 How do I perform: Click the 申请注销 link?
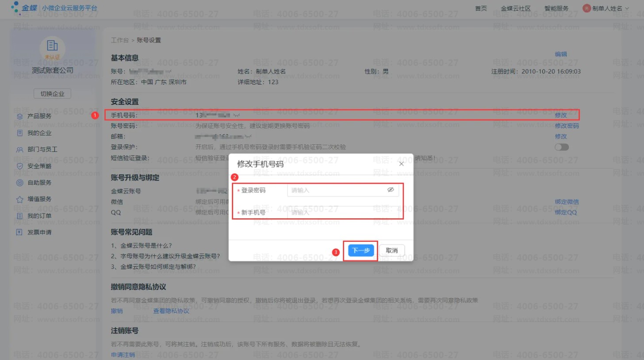tap(123, 355)
